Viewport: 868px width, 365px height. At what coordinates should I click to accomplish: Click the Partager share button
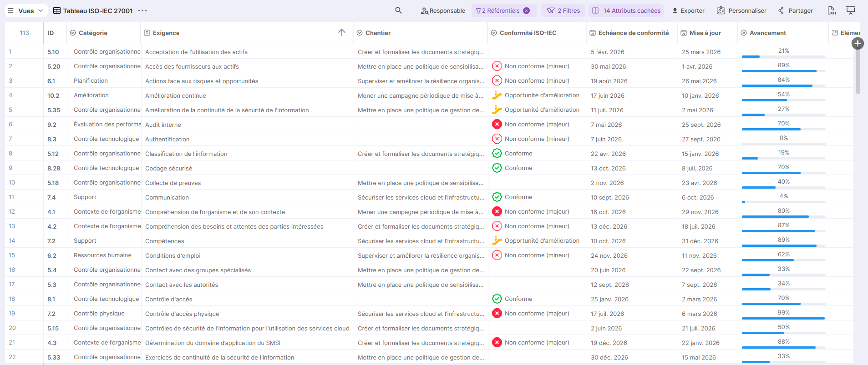[795, 10]
